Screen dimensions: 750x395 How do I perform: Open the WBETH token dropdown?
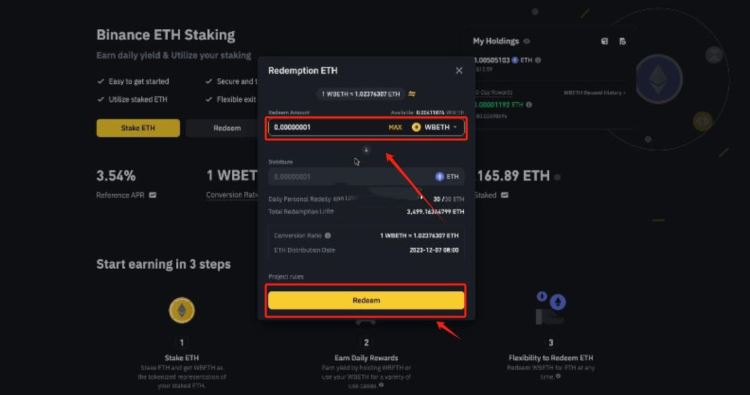(434, 127)
